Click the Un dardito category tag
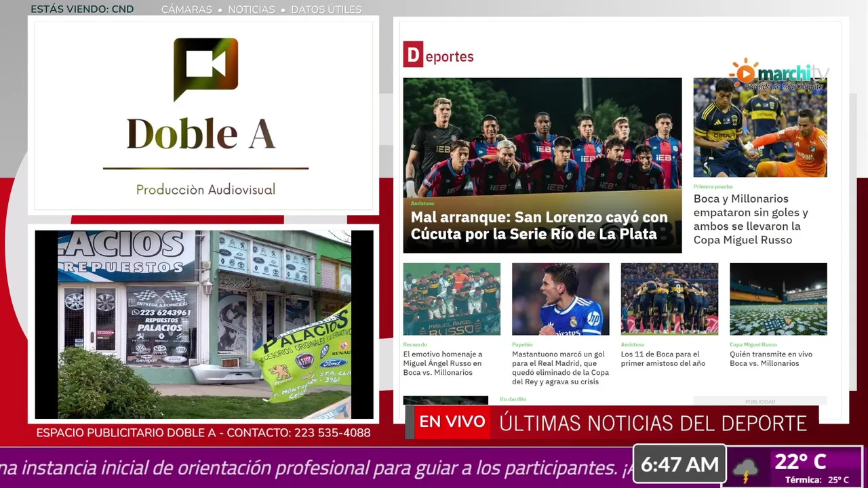Screen dimensions: 868x488 click(513, 399)
